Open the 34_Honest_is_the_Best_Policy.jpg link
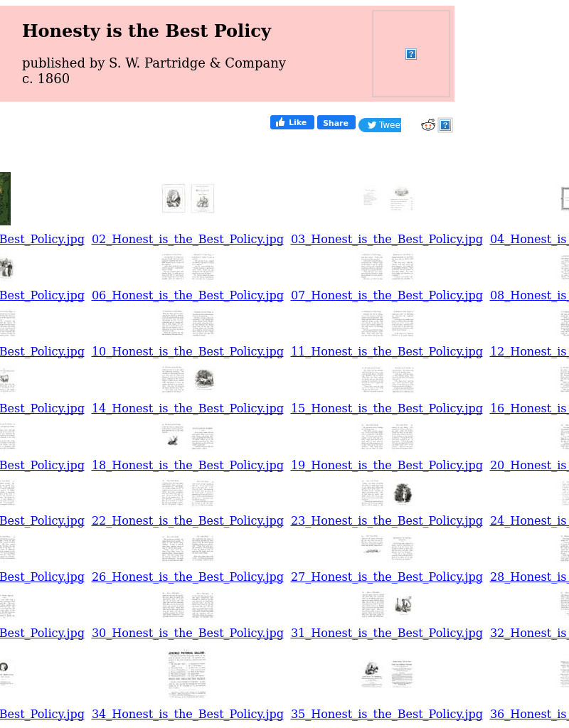Viewport: 569px width, 728px height. (x=188, y=714)
